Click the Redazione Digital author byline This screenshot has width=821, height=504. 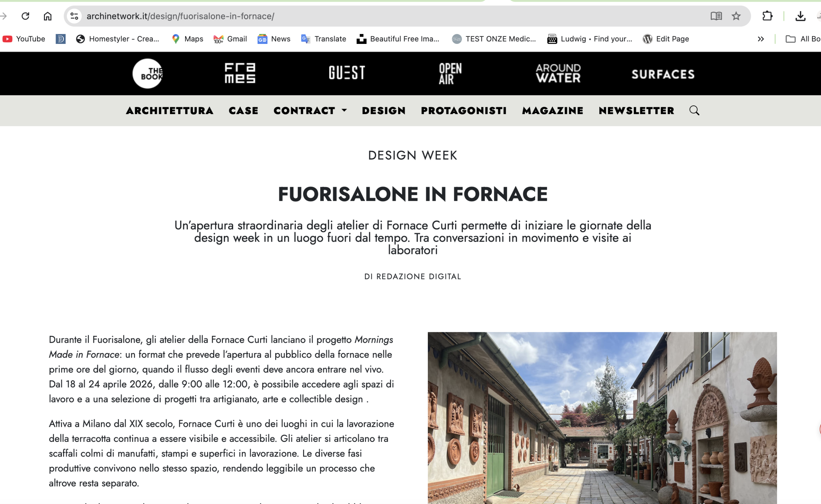413,276
